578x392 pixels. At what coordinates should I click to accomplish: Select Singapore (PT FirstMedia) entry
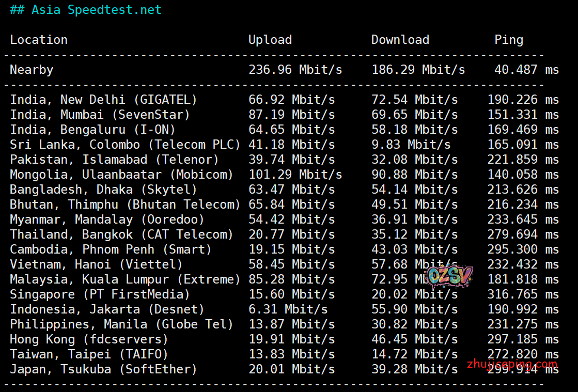100,294
